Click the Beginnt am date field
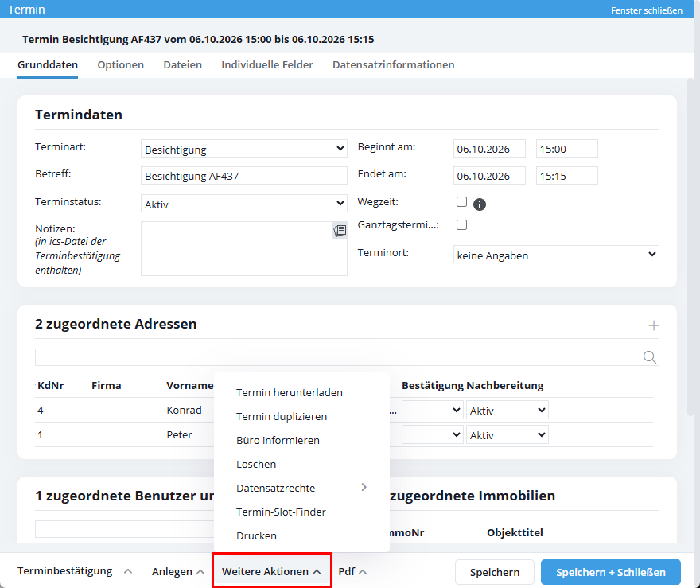This screenshot has width=700, height=588. [489, 149]
